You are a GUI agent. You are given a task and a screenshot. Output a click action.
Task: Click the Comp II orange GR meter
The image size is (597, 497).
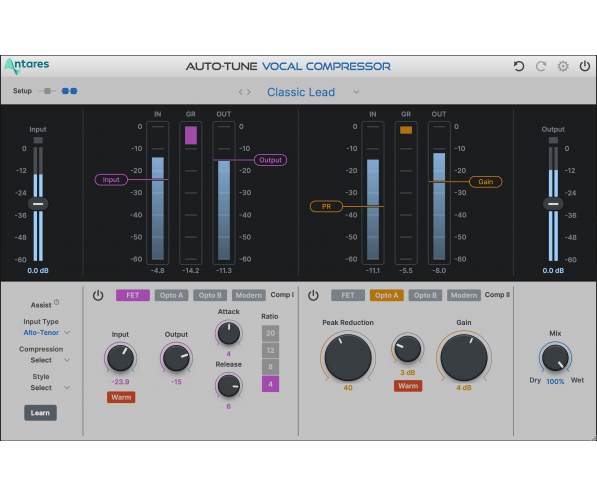[x=406, y=193]
